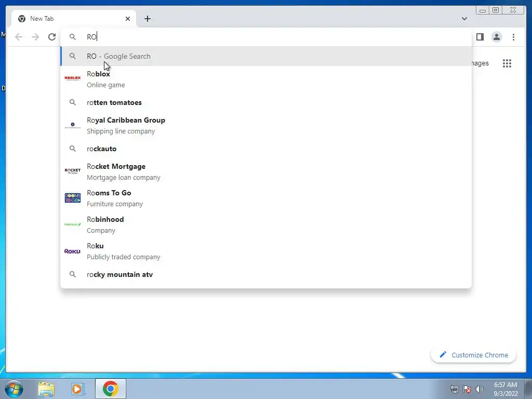The width and height of the screenshot is (532, 399).
Task: Open the volume speaker tray icon
Action: [479, 389]
